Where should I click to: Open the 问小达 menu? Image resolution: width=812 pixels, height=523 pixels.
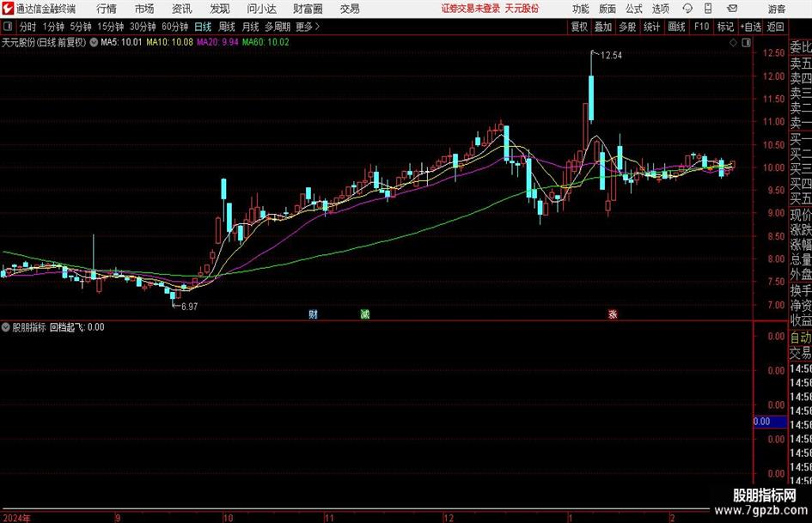[x=261, y=9]
